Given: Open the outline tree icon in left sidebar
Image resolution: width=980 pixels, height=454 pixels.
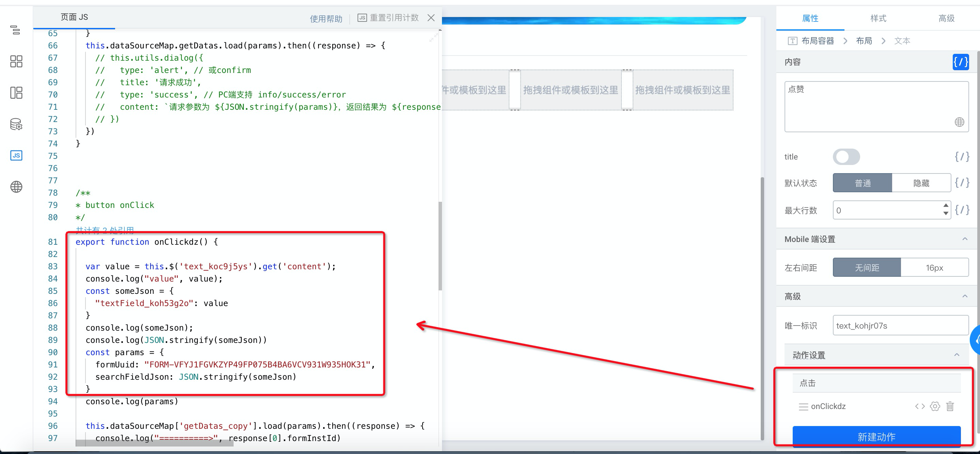Looking at the screenshot, I should [16, 30].
